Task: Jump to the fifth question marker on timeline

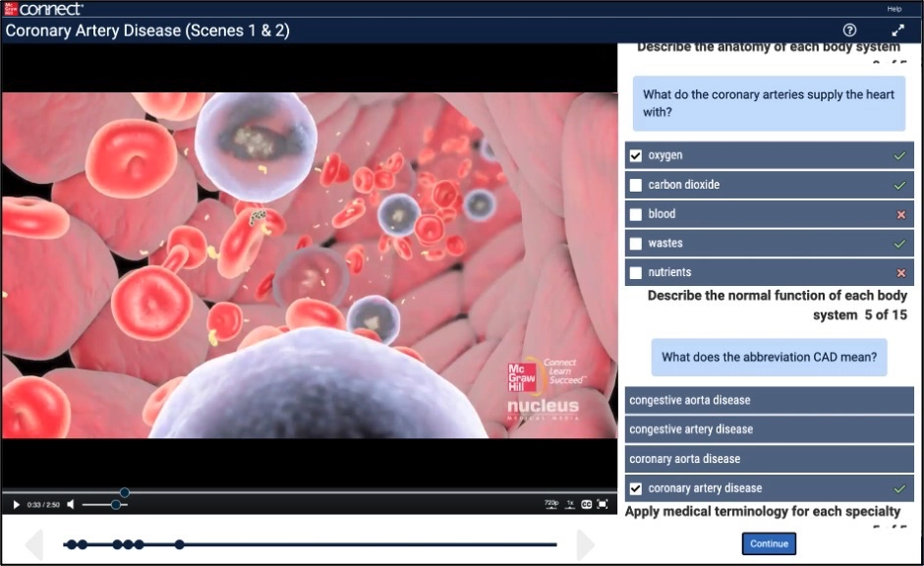Action: click(139, 544)
